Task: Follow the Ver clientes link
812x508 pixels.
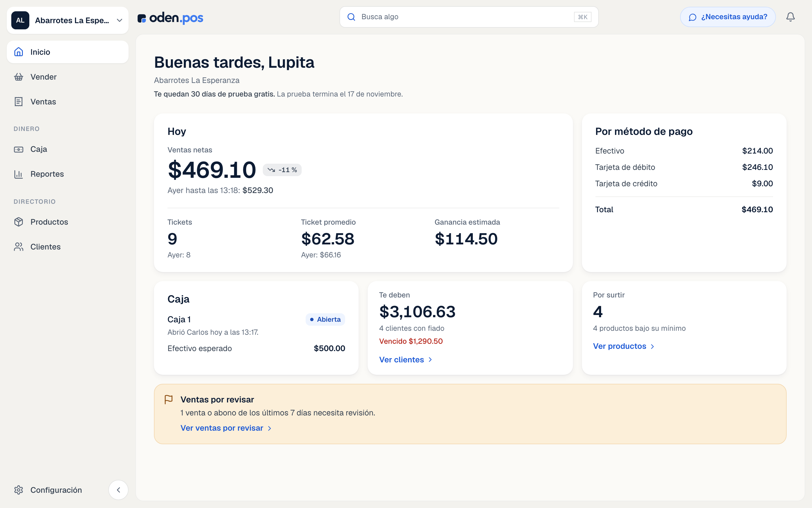Action: pyautogui.click(x=406, y=360)
